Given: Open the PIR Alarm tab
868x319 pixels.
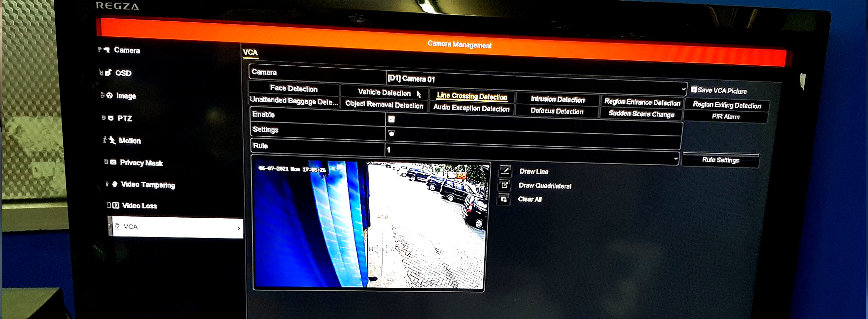Looking at the screenshot, I should 726,117.
